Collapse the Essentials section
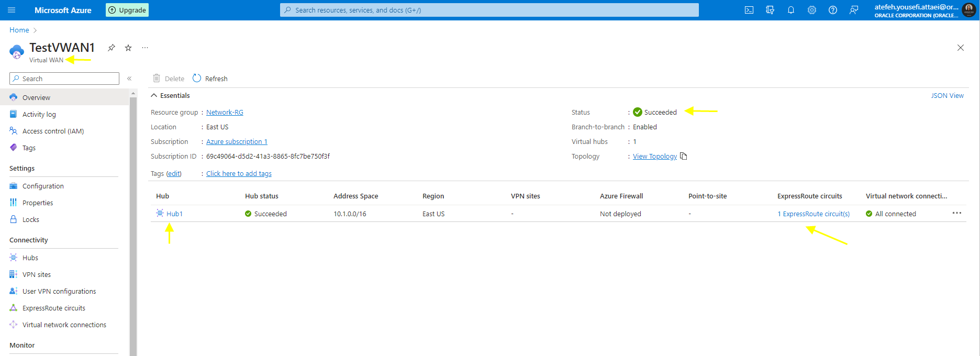 pos(170,95)
